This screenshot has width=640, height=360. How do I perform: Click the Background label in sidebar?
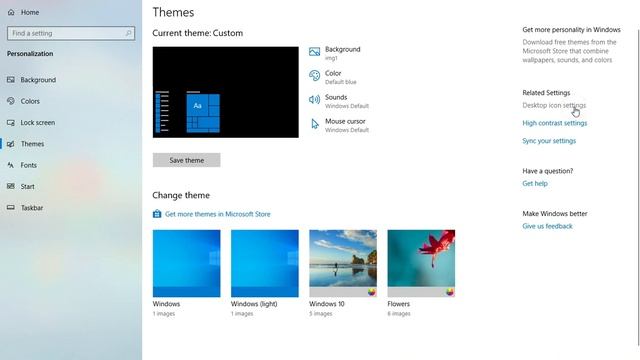[x=38, y=80]
